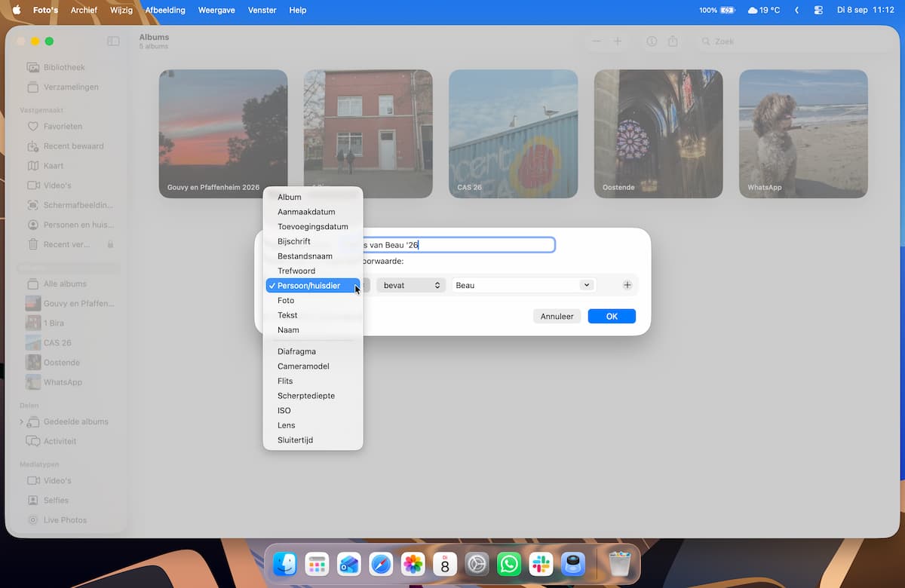
Task: Open the Weergave menu in the menu bar
Action: pos(216,11)
